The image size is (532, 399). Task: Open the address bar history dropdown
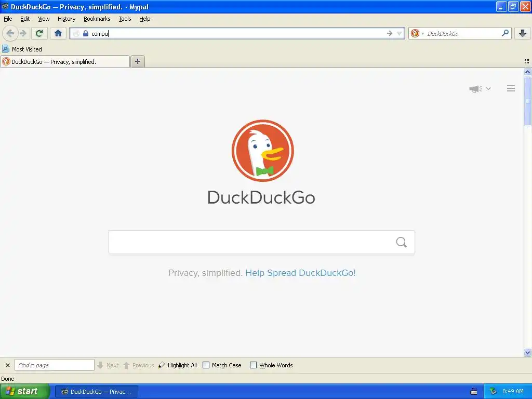tap(400, 33)
